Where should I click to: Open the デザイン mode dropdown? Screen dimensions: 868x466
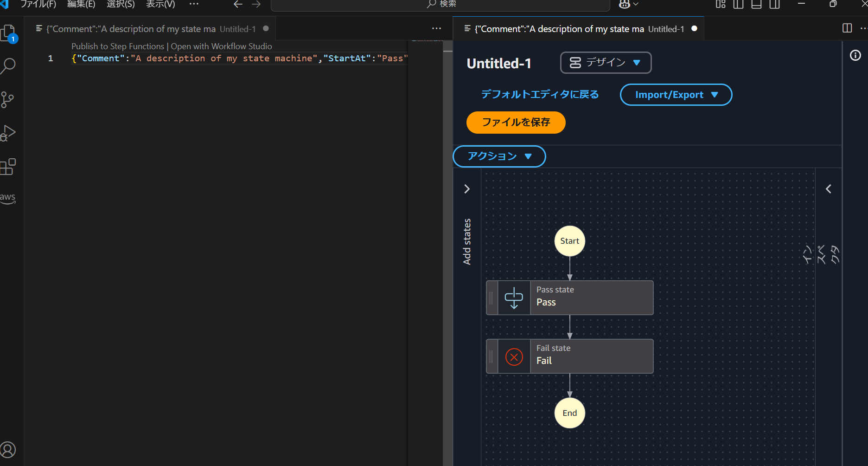click(606, 63)
